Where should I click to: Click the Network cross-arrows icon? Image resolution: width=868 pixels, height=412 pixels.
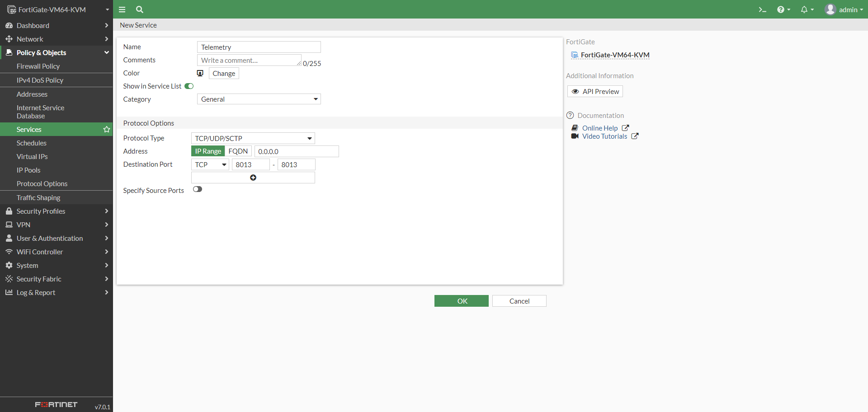pyautogui.click(x=9, y=39)
